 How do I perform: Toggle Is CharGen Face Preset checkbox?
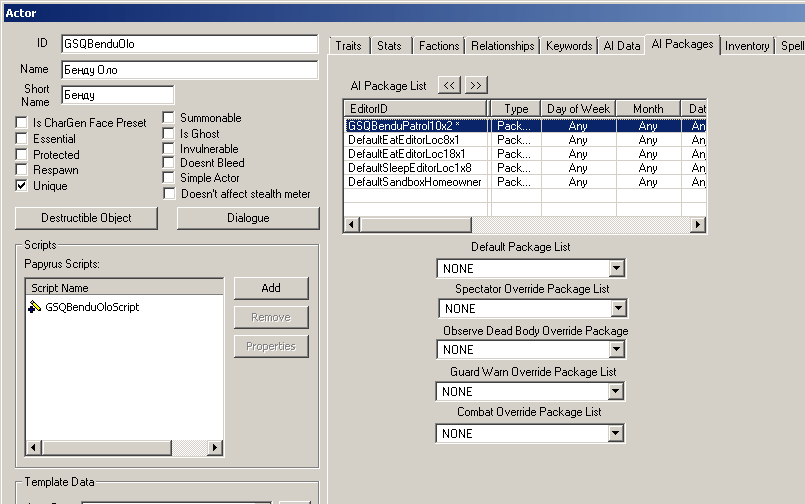22,123
